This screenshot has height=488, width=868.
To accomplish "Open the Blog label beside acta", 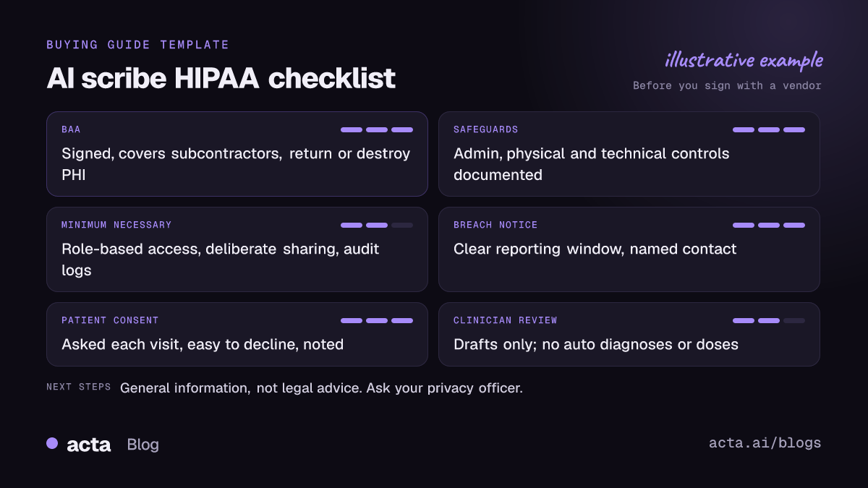I will point(142,445).
